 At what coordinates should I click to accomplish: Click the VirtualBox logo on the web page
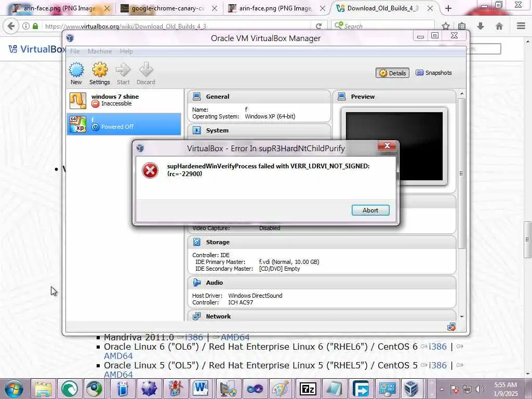(37, 49)
